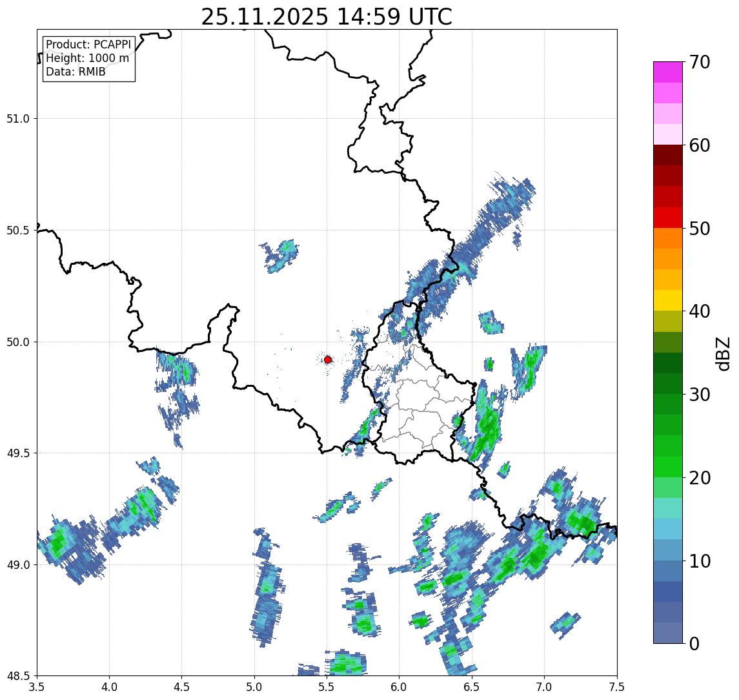The height and width of the screenshot is (700, 739).
Task: Click the colorbar tick label 50
Action: [700, 229]
